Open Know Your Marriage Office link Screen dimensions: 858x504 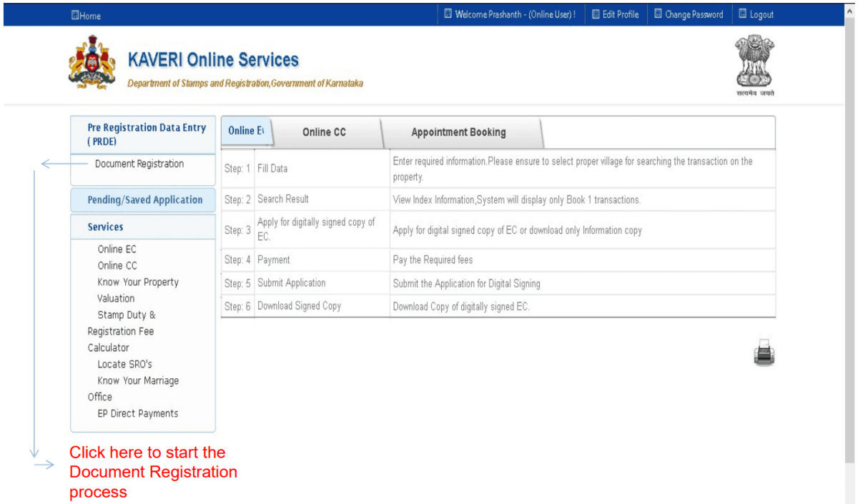(x=137, y=380)
